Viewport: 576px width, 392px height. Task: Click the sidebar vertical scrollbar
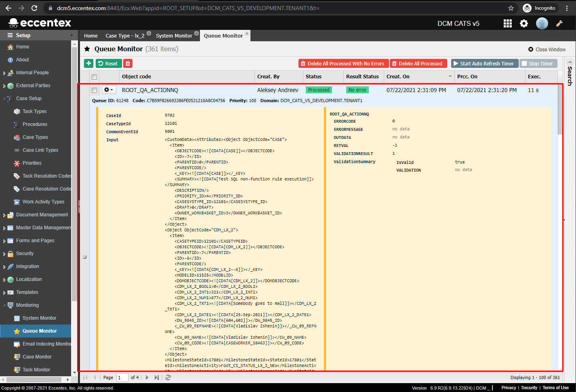coord(74,174)
